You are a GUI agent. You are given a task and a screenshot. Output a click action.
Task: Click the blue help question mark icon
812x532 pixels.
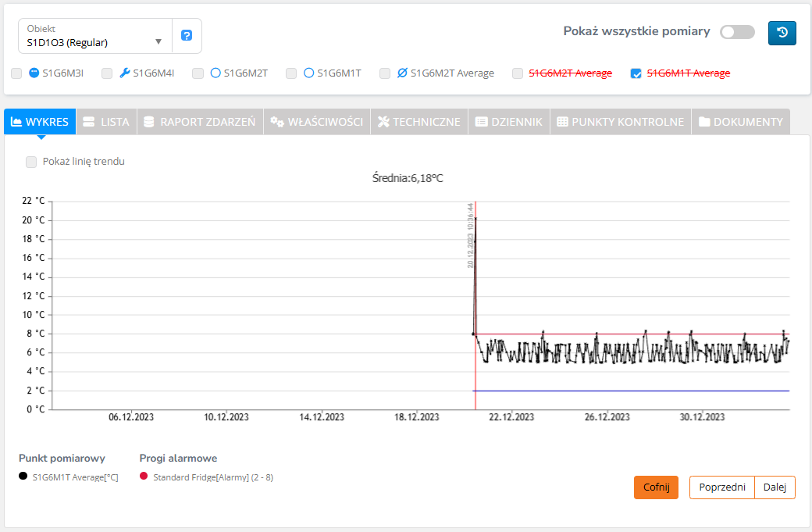pos(187,36)
